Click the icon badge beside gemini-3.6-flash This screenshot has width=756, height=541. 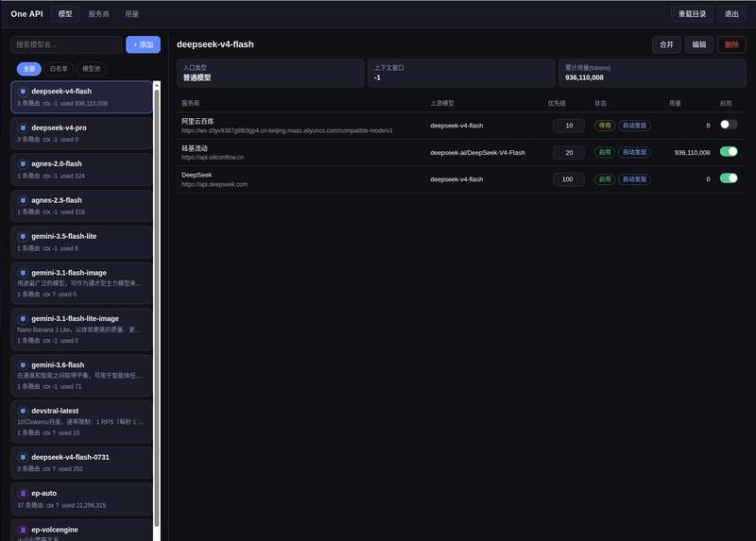23,365
